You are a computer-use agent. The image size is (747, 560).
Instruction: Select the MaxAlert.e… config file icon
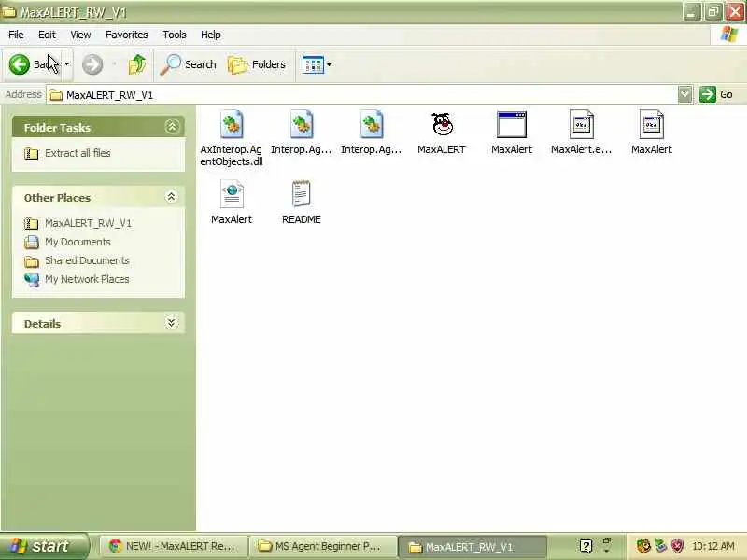click(x=581, y=125)
